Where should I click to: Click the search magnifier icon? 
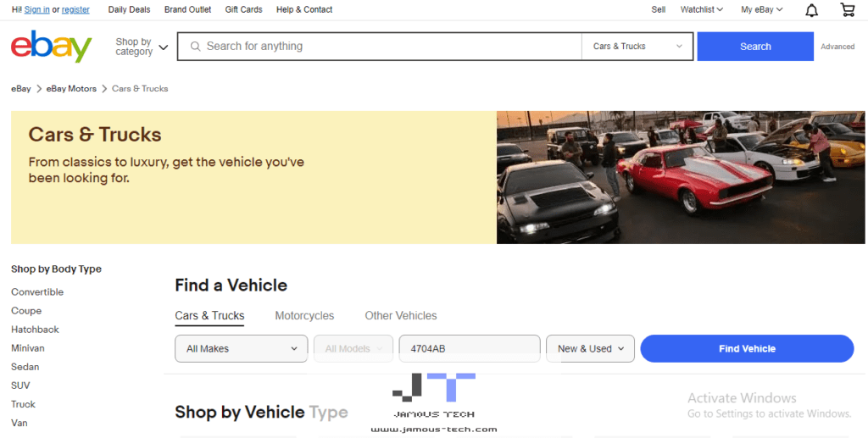(195, 47)
